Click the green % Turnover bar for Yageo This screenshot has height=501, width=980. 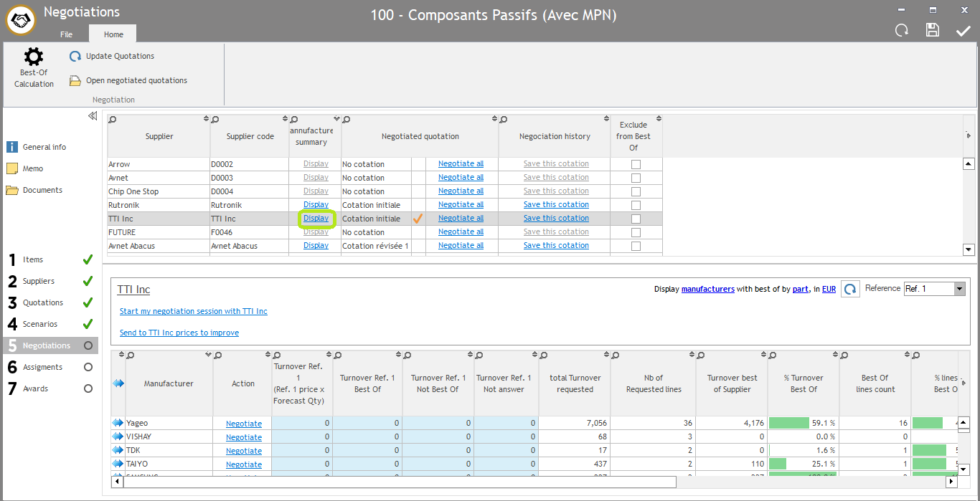click(x=788, y=424)
